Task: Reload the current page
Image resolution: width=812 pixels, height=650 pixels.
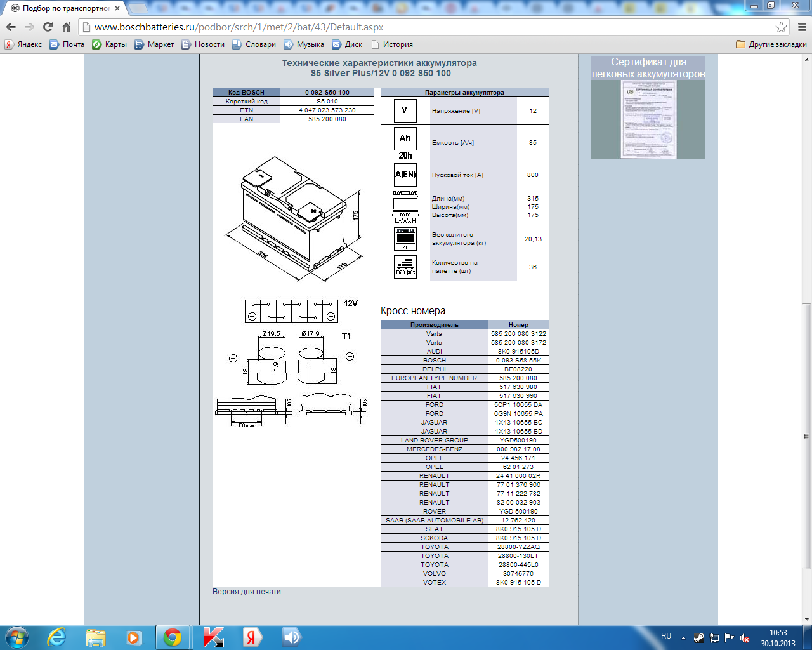Action: [48, 27]
